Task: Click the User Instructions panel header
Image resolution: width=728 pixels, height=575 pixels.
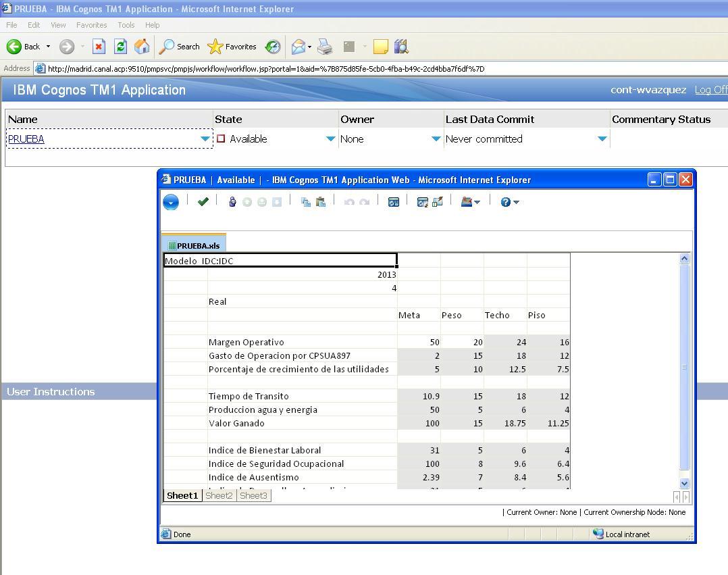Action: (x=79, y=391)
